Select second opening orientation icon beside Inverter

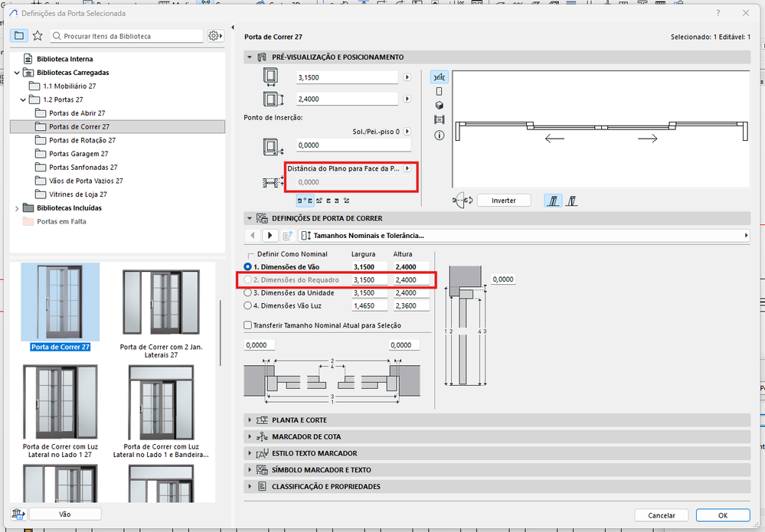point(571,201)
